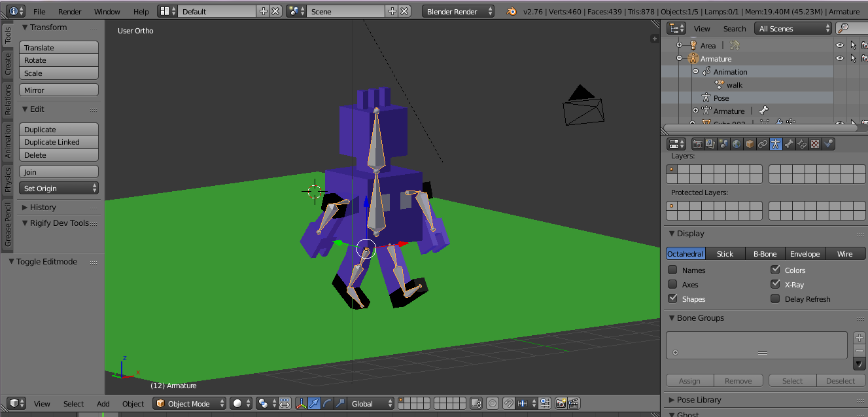The image size is (868, 417).
Task: Enable the Names display checkbox
Action: (x=672, y=270)
